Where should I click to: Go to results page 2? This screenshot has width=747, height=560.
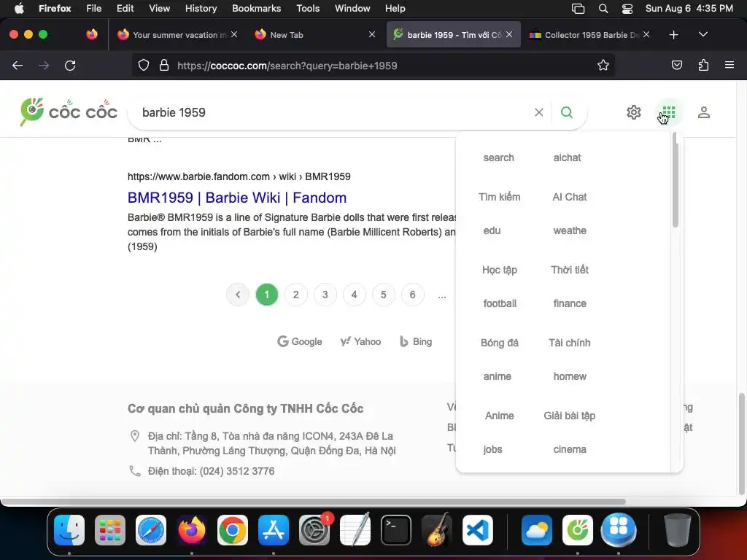296,295
